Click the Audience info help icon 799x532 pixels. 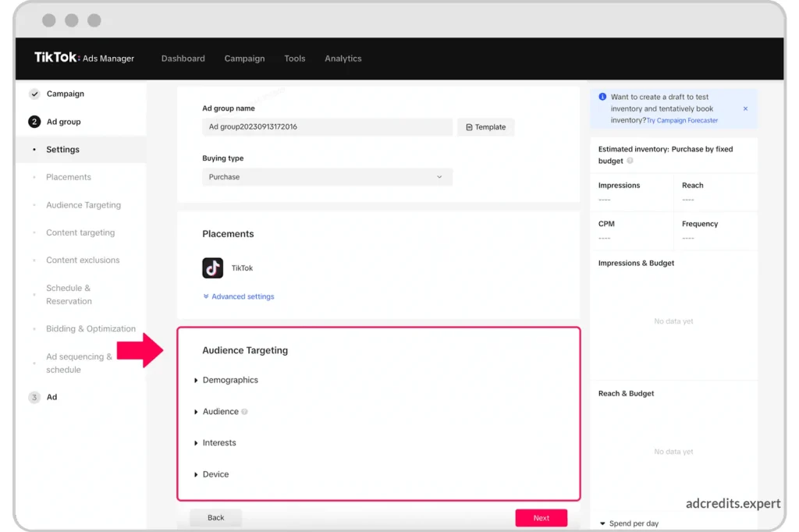pyautogui.click(x=245, y=412)
